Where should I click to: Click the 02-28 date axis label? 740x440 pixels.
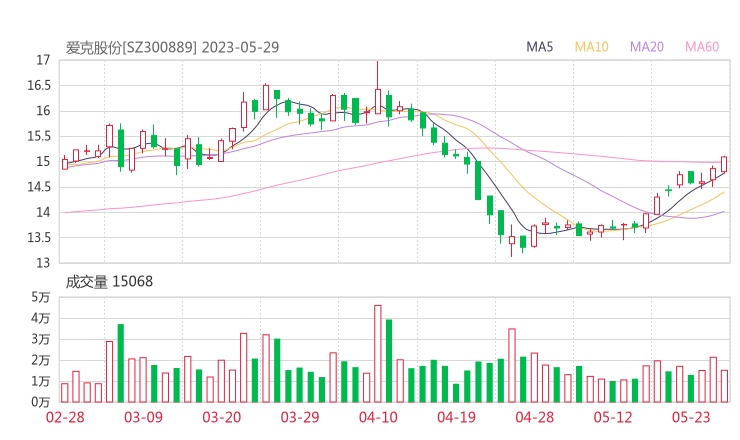click(65, 417)
